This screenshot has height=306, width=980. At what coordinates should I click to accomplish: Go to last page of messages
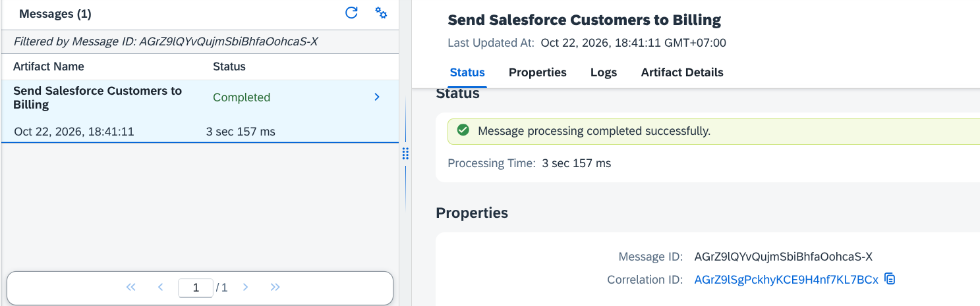pyautogui.click(x=275, y=287)
